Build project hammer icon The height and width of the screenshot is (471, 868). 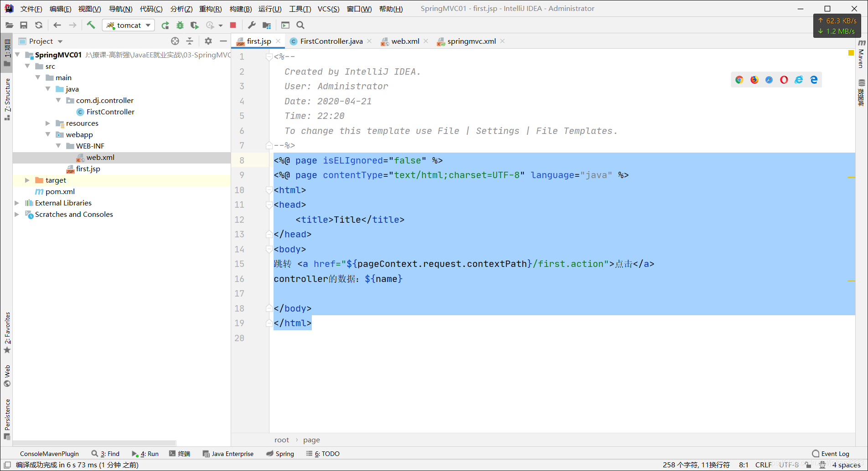pyautogui.click(x=91, y=25)
